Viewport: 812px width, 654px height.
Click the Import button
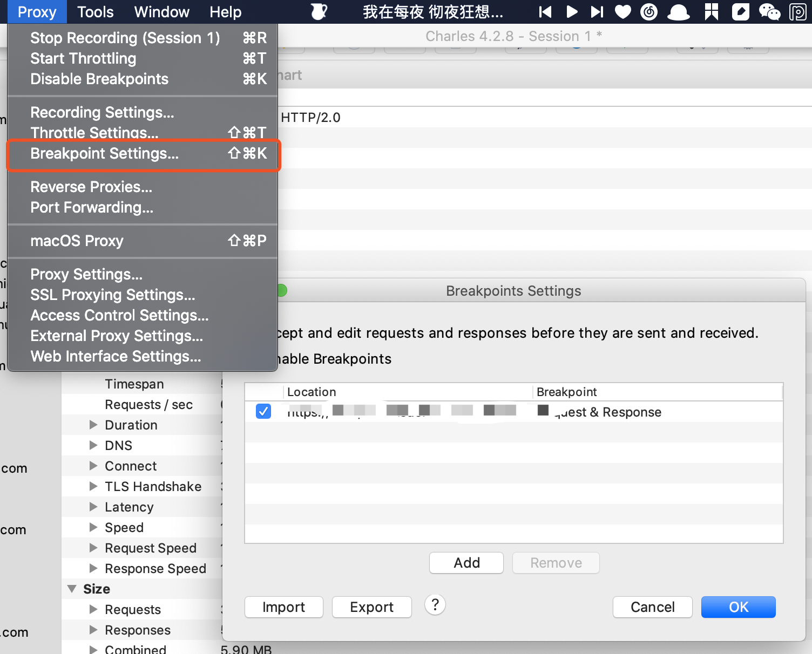pyautogui.click(x=284, y=607)
